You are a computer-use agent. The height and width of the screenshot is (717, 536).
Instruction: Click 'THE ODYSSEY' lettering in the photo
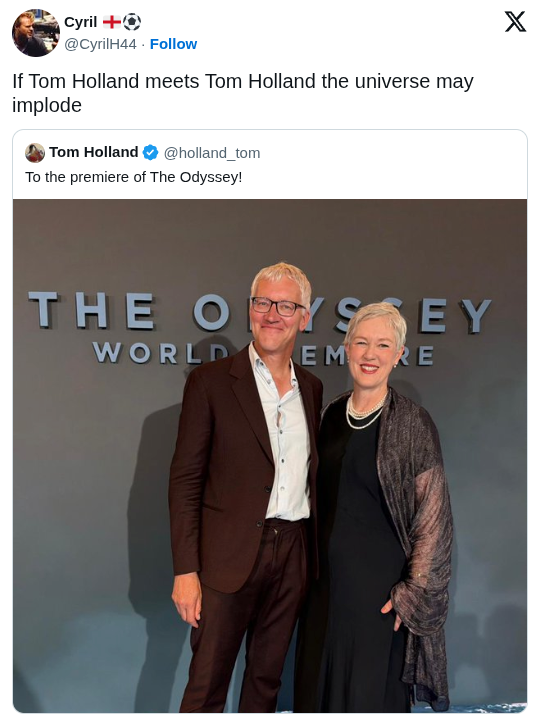(x=260, y=311)
